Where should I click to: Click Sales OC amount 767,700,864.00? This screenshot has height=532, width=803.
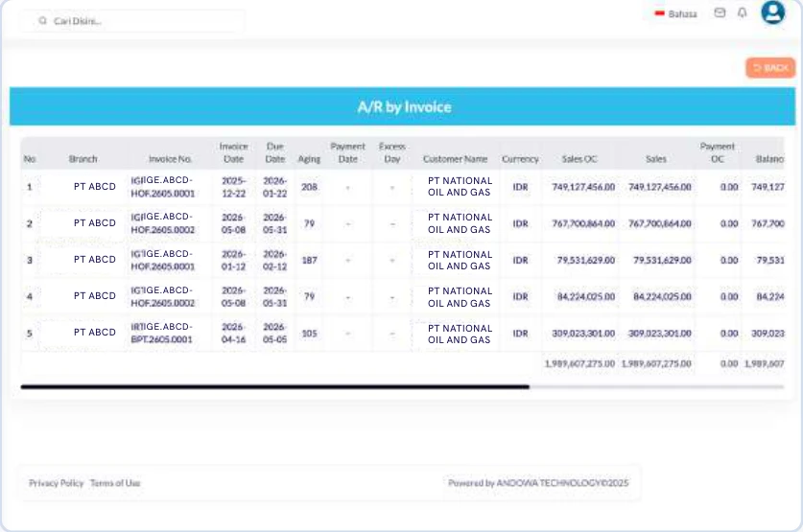[x=583, y=223]
